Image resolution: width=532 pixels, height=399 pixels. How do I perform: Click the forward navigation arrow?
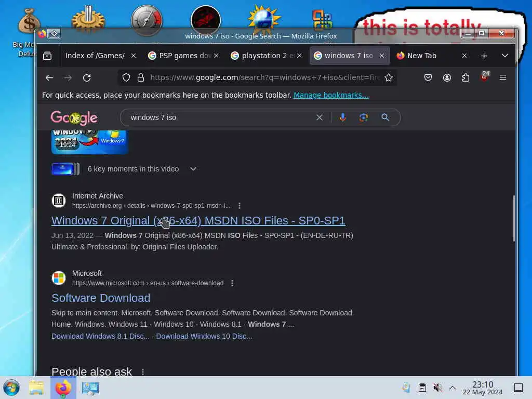[x=68, y=78]
